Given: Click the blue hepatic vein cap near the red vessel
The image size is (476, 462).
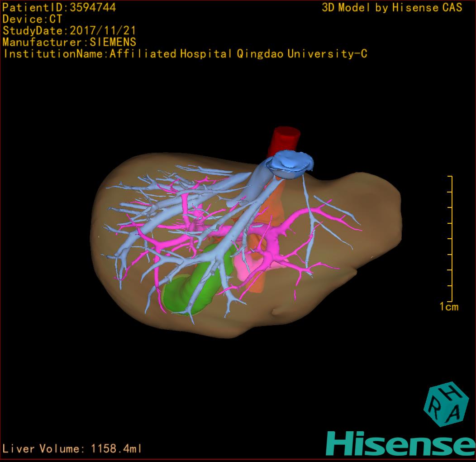Looking at the screenshot, I should tap(291, 163).
